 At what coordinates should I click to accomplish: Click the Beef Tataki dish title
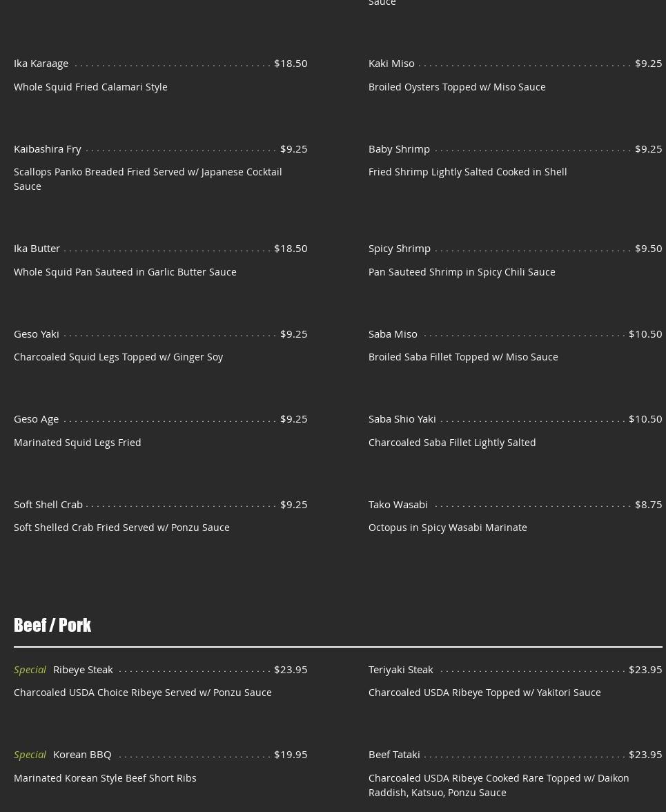[394, 755]
